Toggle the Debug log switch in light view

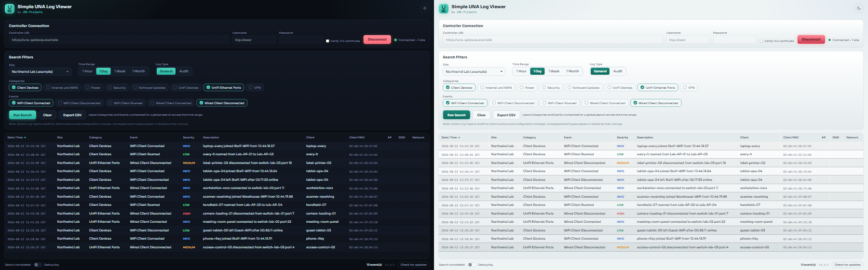(x=472, y=265)
